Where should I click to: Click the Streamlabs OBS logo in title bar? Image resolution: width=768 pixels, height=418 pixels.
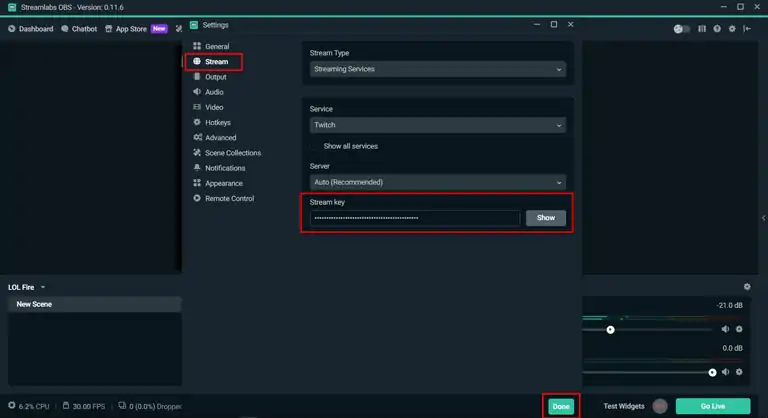point(12,7)
